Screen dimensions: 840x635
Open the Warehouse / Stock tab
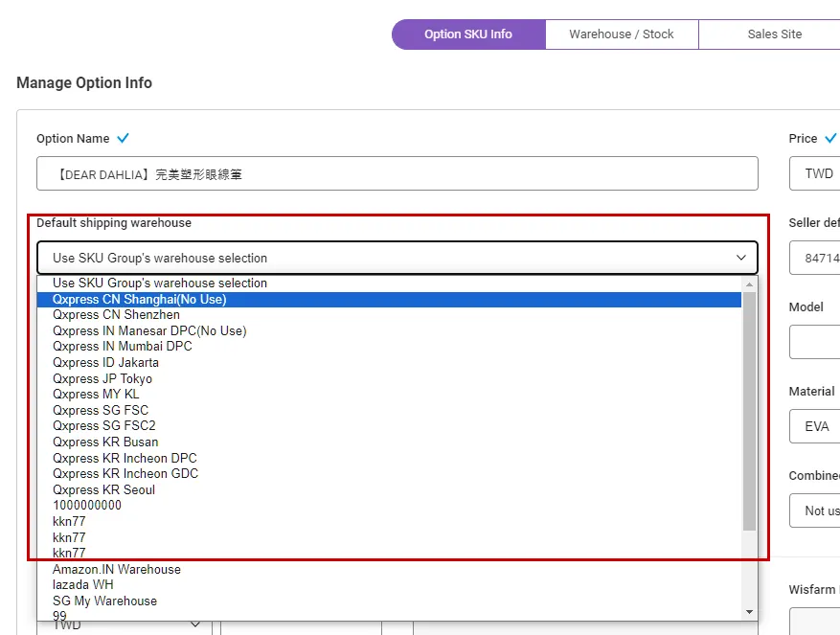click(x=622, y=34)
